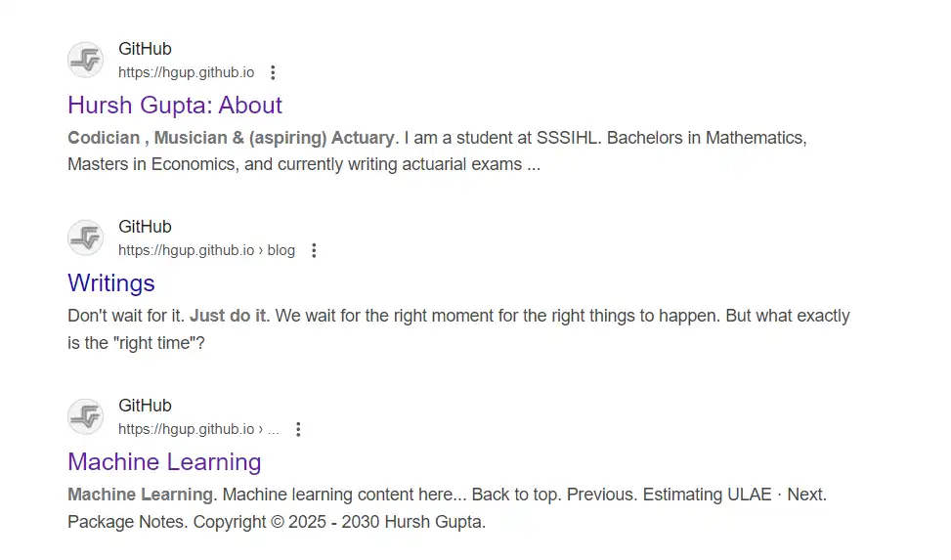Click the 'Masters in Economics' snippet line
The image size is (951, 560).
pos(304,164)
